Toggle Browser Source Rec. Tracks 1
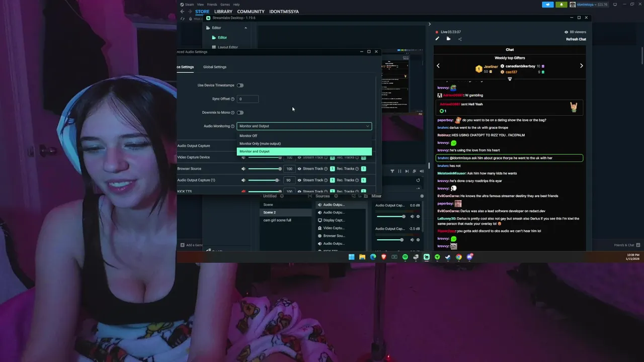This screenshot has width=644, height=362. [x=363, y=168]
